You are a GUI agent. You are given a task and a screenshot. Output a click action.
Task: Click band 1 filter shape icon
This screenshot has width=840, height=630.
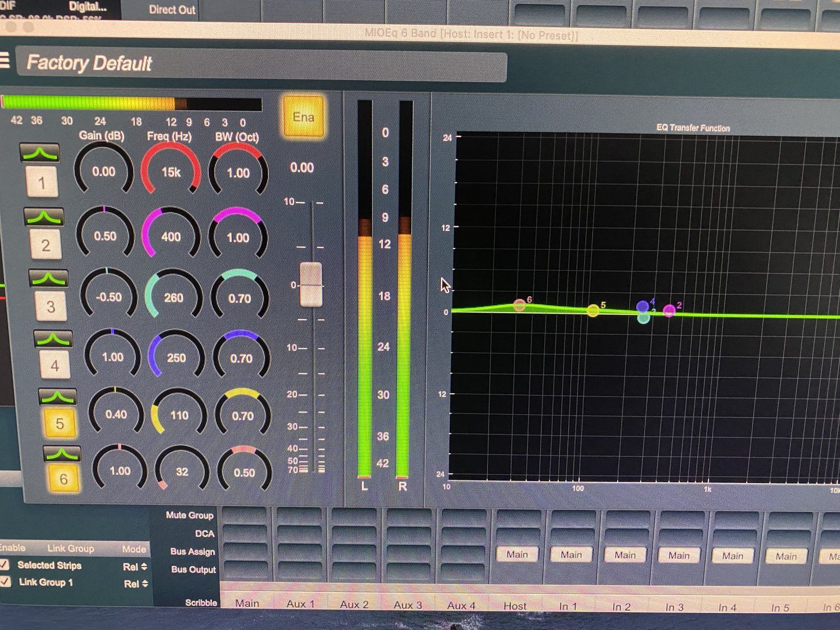[40, 153]
